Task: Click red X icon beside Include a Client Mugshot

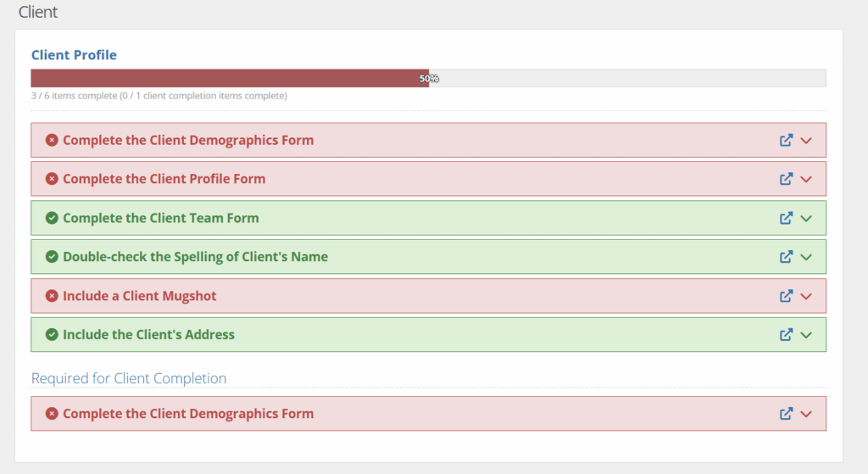Action: (52, 296)
